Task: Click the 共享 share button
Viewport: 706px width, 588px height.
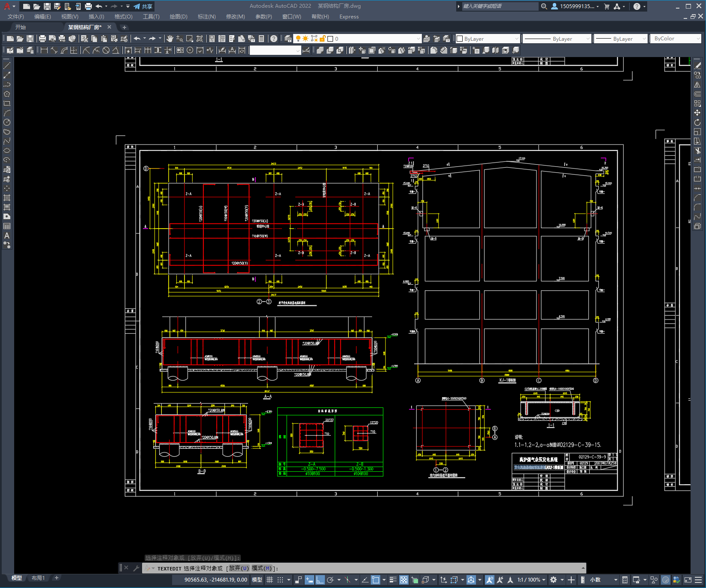Action: (x=143, y=6)
